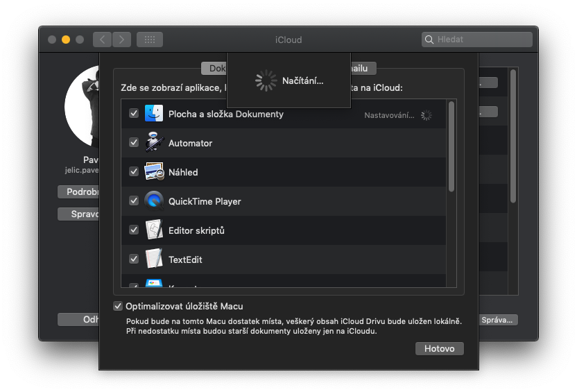The height and width of the screenshot is (392, 577).
Task: Click the Finder icon beside Plocha a složka Dokumenty
Action: 154,113
